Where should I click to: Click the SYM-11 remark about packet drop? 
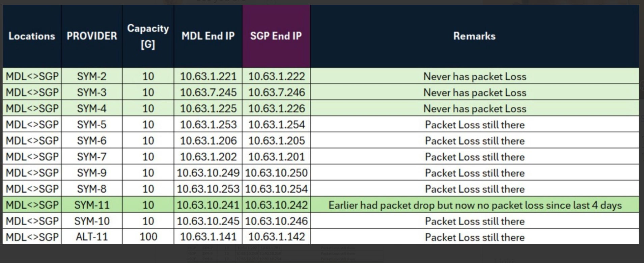click(x=475, y=205)
